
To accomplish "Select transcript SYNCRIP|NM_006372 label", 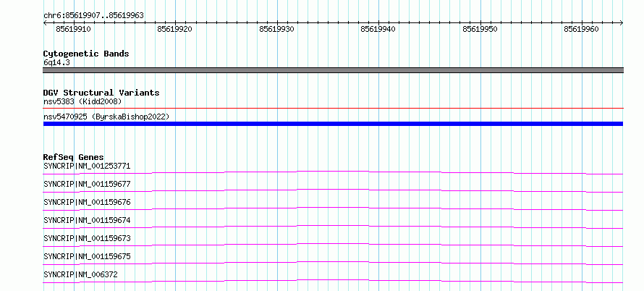I will 80,274.
